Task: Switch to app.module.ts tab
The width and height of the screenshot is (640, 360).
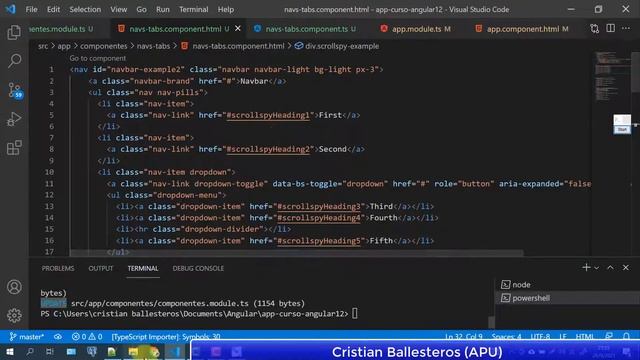Action: pos(416,29)
